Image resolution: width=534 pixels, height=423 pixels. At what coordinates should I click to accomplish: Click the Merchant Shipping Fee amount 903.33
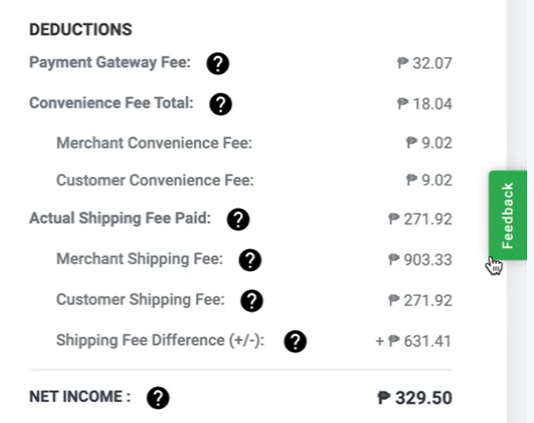[x=420, y=260]
